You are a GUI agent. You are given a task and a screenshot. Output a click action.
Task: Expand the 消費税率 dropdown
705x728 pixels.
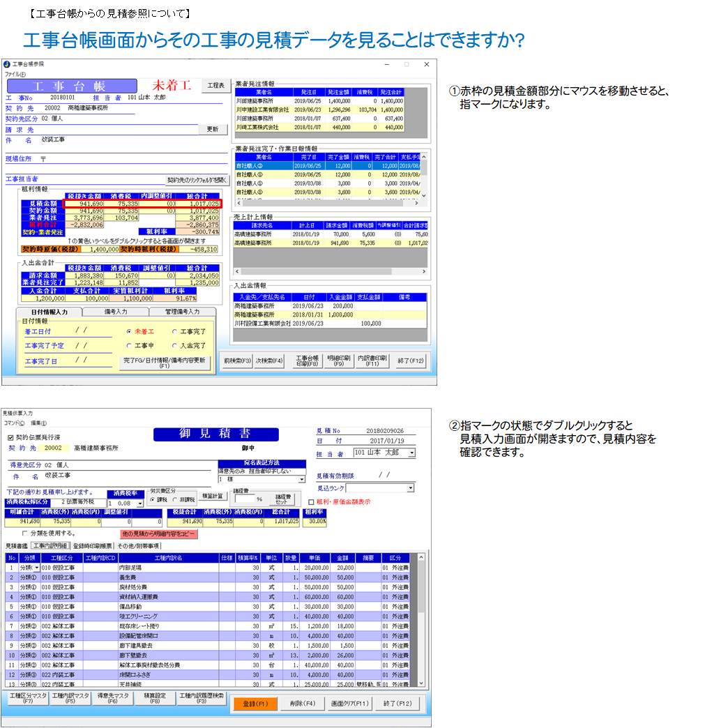(140, 503)
